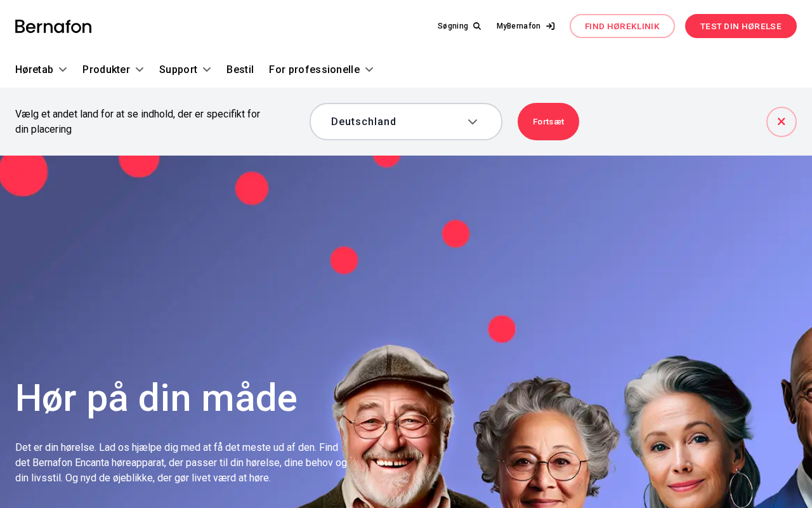Click the MyBernafon login arrow icon
The width and height of the screenshot is (812, 508).
pos(550,26)
